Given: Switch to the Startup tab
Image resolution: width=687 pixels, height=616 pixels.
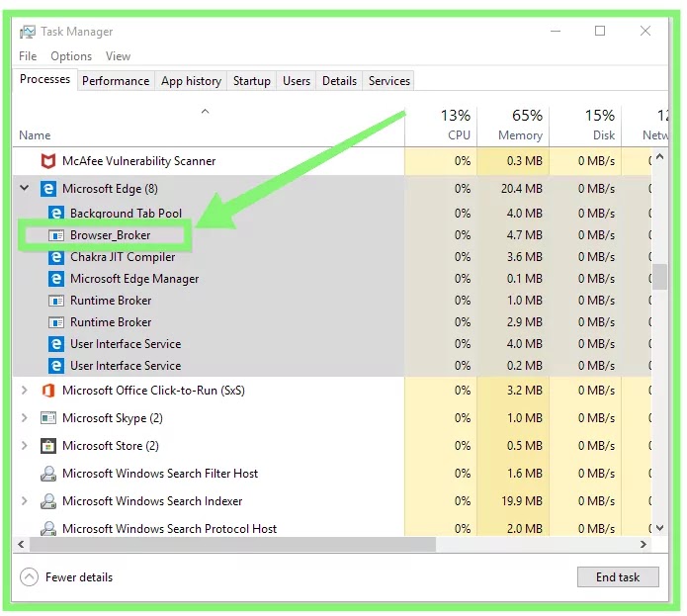Looking at the screenshot, I should (251, 81).
